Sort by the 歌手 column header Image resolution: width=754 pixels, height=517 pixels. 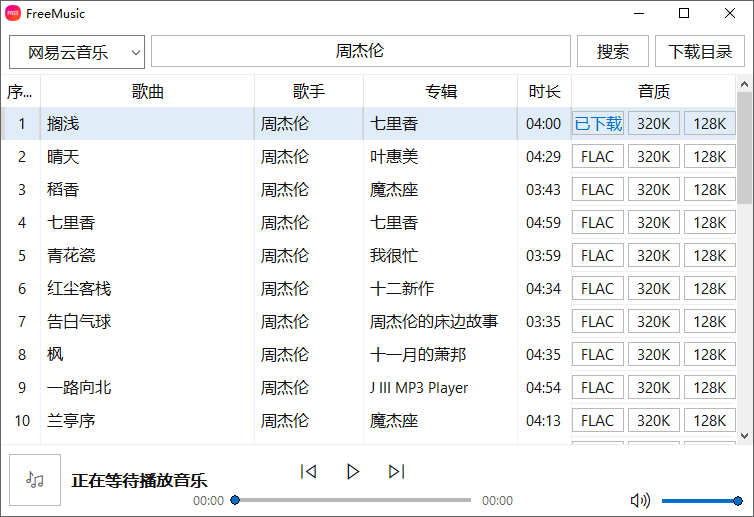[309, 91]
